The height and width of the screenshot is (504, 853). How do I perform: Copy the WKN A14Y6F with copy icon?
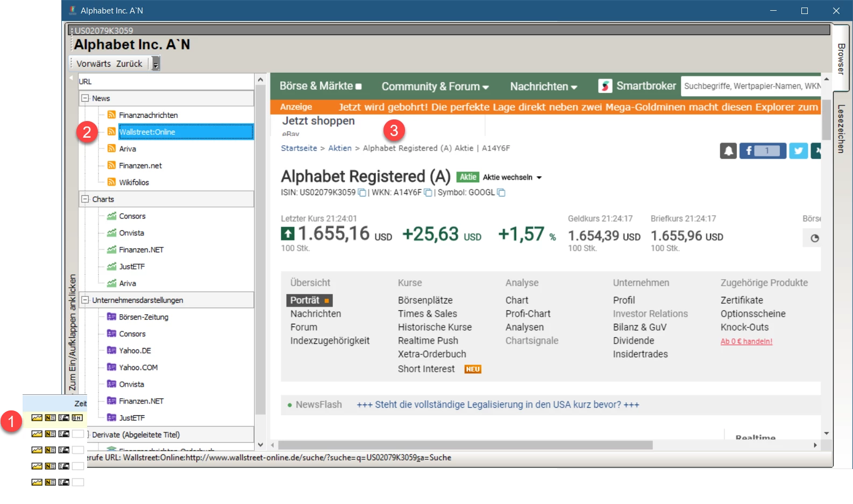click(x=428, y=193)
